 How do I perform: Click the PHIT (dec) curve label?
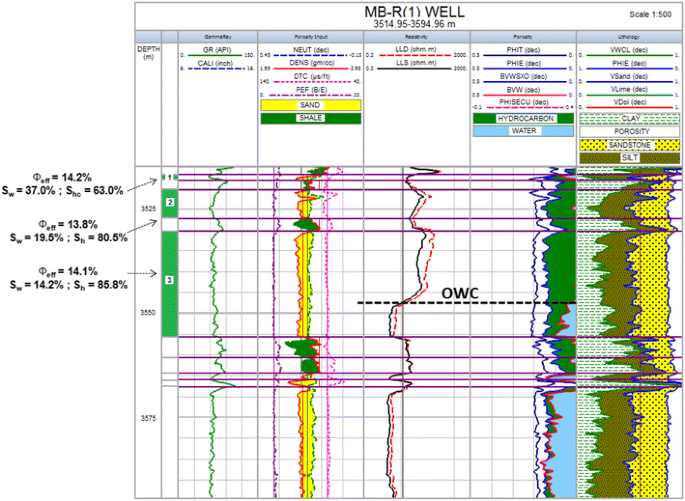(523, 50)
